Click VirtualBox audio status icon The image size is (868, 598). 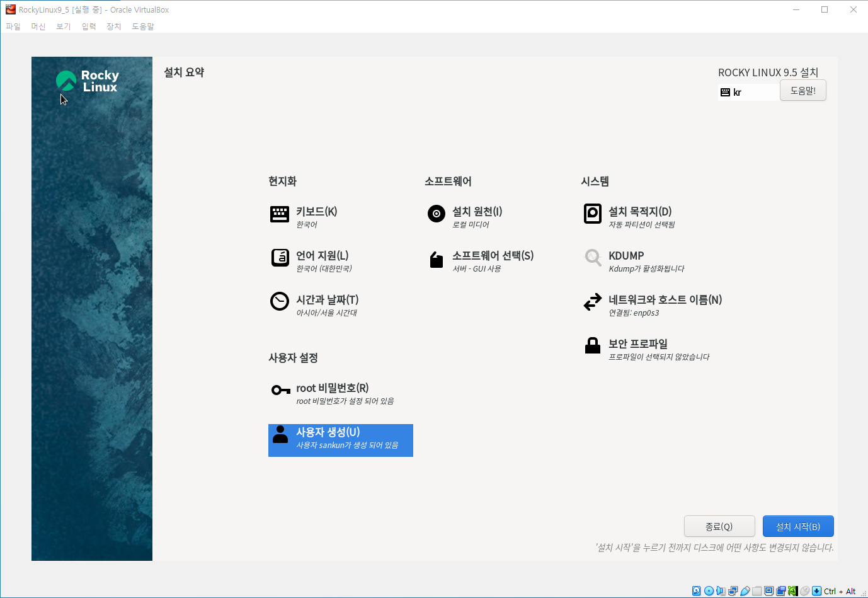point(721,591)
